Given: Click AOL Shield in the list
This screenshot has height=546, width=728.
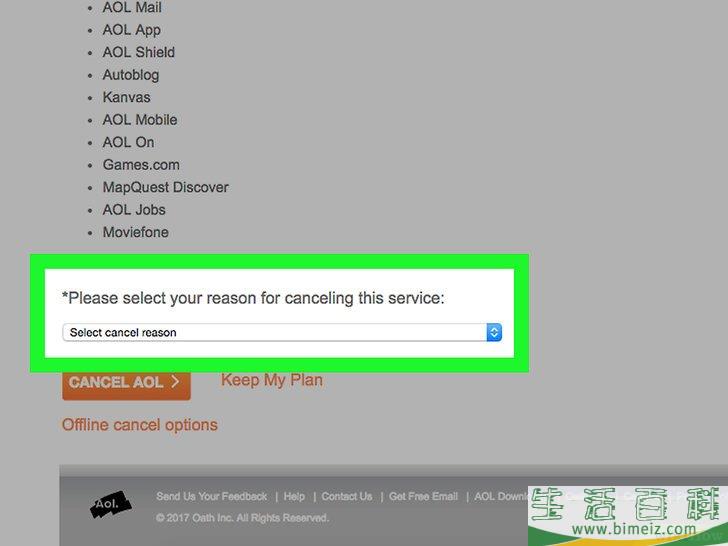Looking at the screenshot, I should tap(139, 52).
